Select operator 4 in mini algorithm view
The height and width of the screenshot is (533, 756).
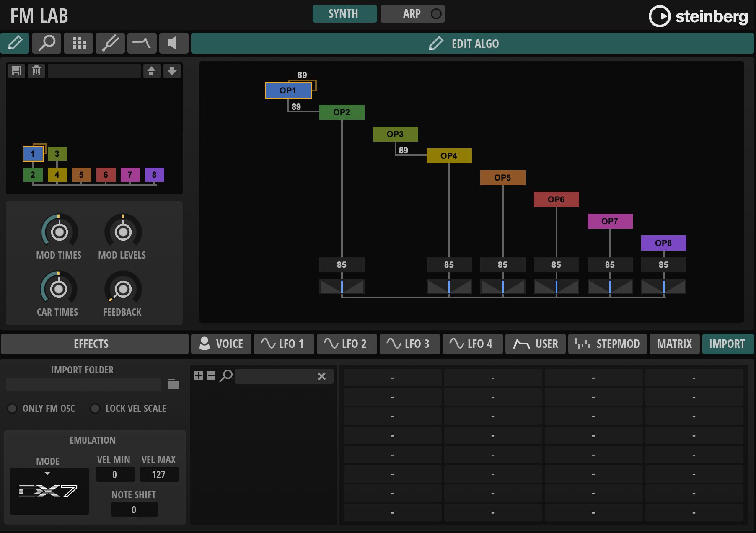coord(57,175)
